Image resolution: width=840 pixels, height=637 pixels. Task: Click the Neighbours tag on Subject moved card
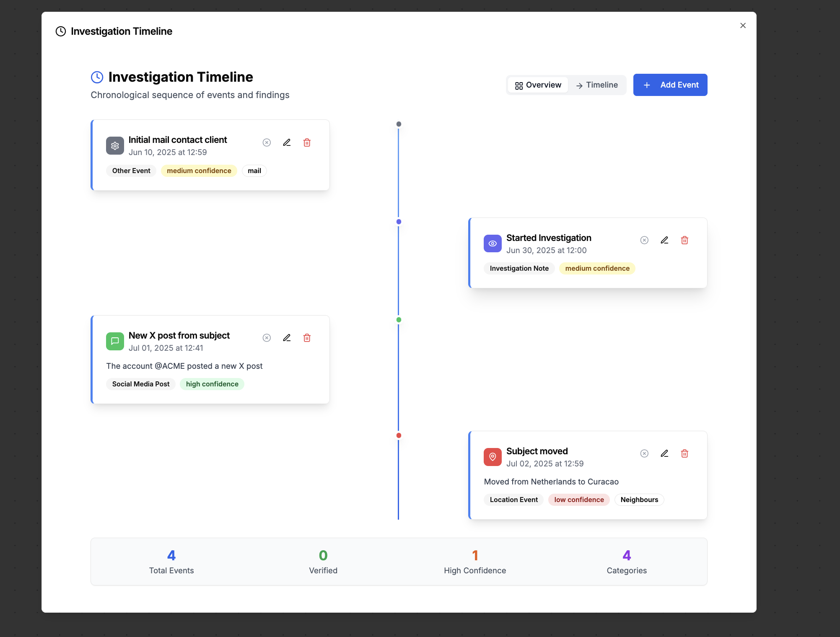(x=639, y=500)
